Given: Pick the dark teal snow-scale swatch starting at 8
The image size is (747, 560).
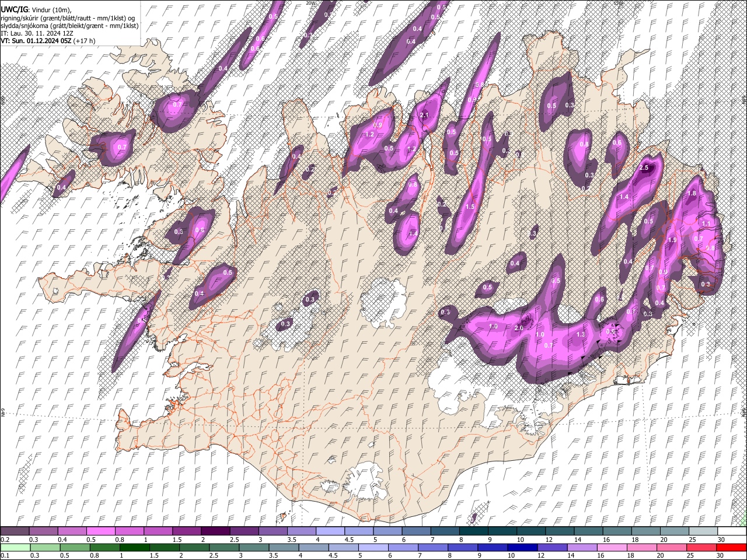Looking at the screenshot, I should (x=474, y=531).
